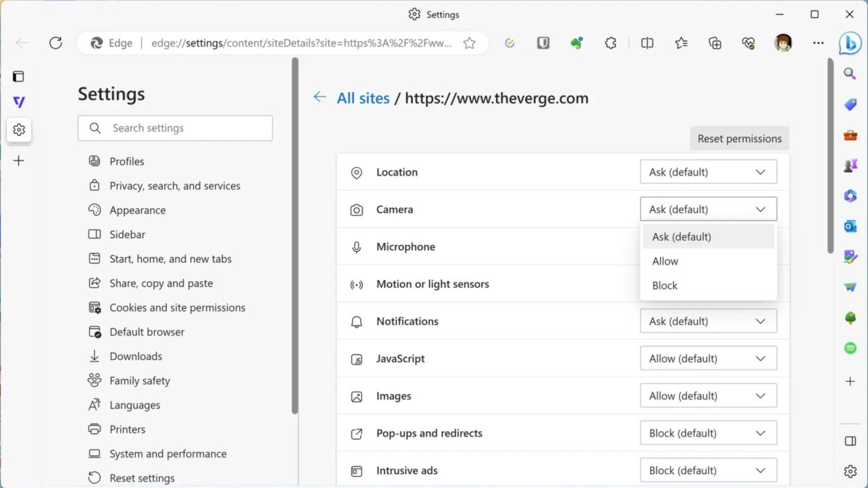The width and height of the screenshot is (868, 488).
Task: Open Spotify in the Edge sidebar
Action: click(850, 348)
